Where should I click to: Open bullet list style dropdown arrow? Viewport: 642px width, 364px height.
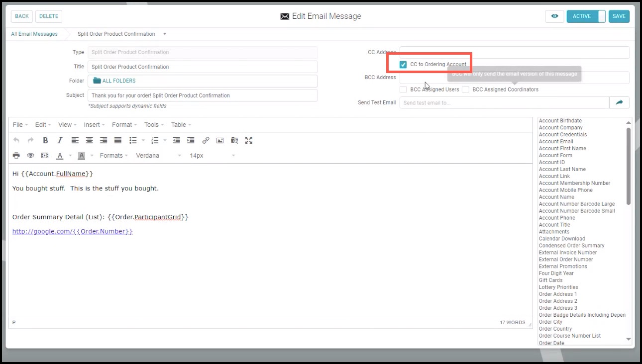[143, 141]
